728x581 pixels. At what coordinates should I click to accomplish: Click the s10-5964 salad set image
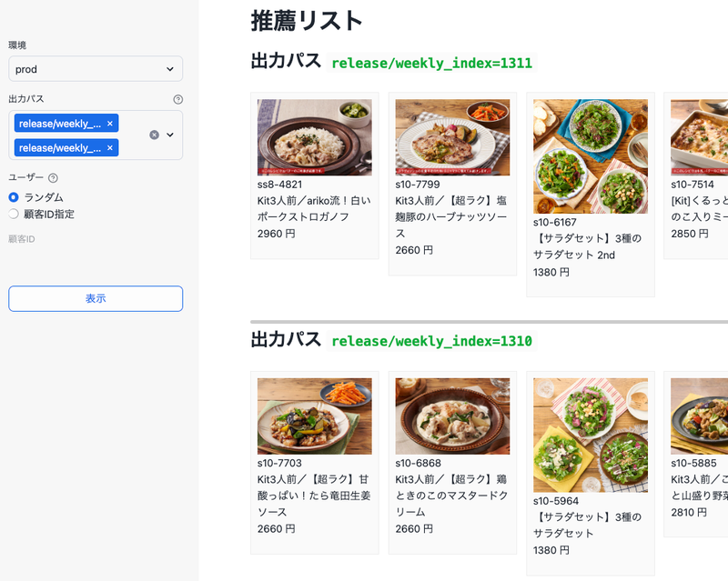click(x=590, y=436)
